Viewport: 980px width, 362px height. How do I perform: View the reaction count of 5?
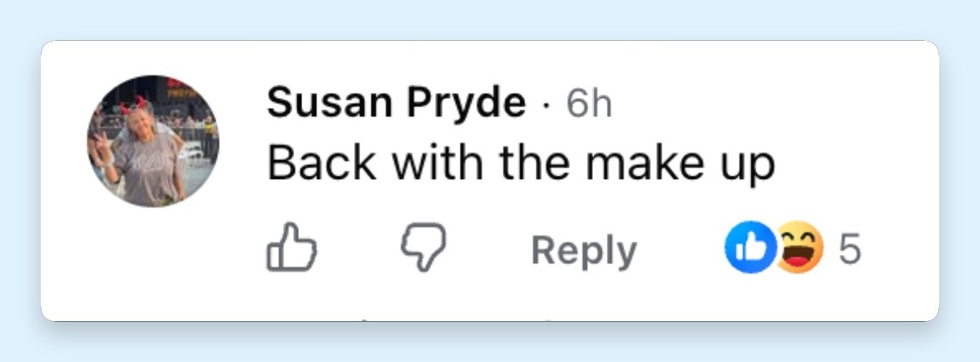pos(850,250)
